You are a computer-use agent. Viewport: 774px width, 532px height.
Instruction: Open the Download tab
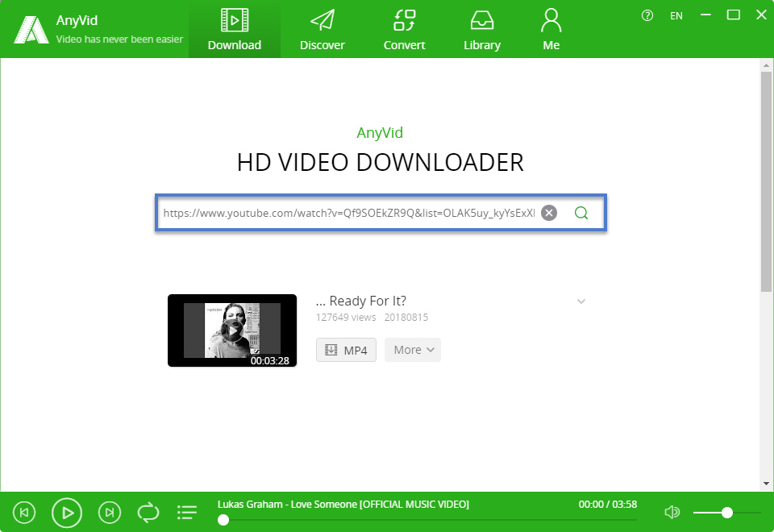[235, 30]
